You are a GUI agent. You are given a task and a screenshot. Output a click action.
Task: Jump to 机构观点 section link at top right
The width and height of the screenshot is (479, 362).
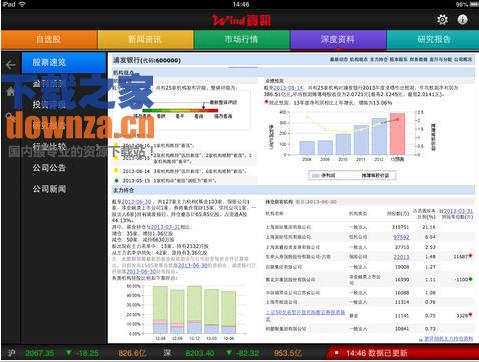[359, 59]
